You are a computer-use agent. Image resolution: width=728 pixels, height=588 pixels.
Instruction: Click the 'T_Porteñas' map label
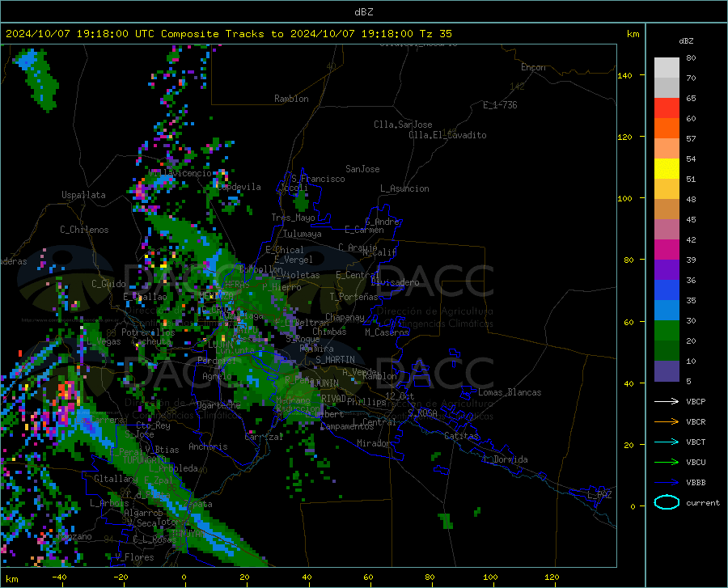pos(353,297)
